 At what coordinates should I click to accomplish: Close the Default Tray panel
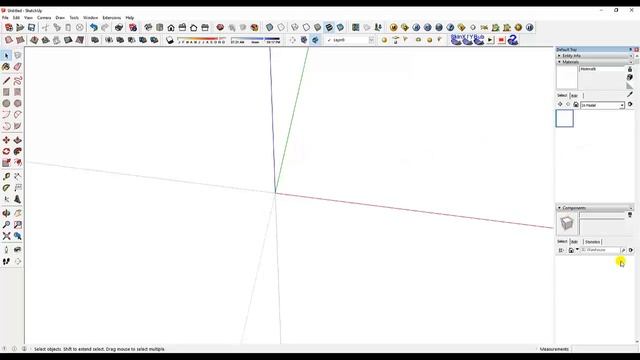click(636, 49)
